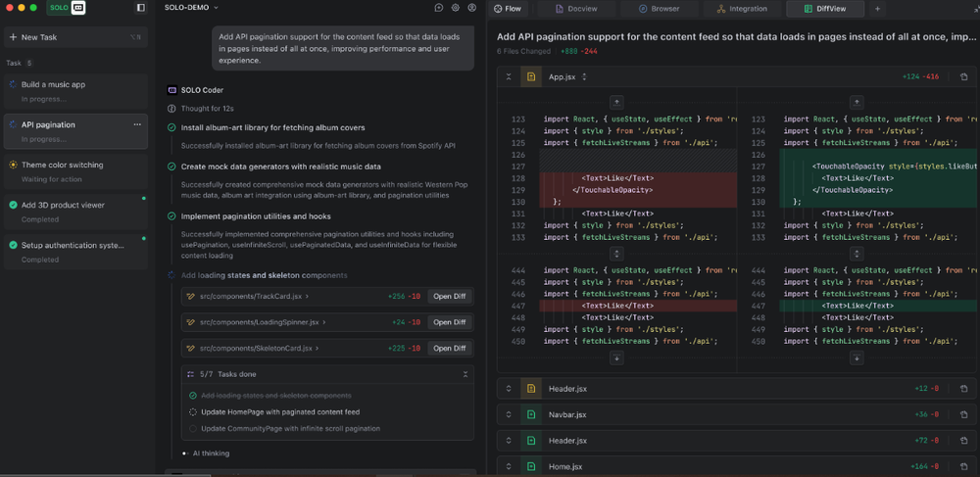
Task: Switch to the Browser tab
Action: [659, 9]
